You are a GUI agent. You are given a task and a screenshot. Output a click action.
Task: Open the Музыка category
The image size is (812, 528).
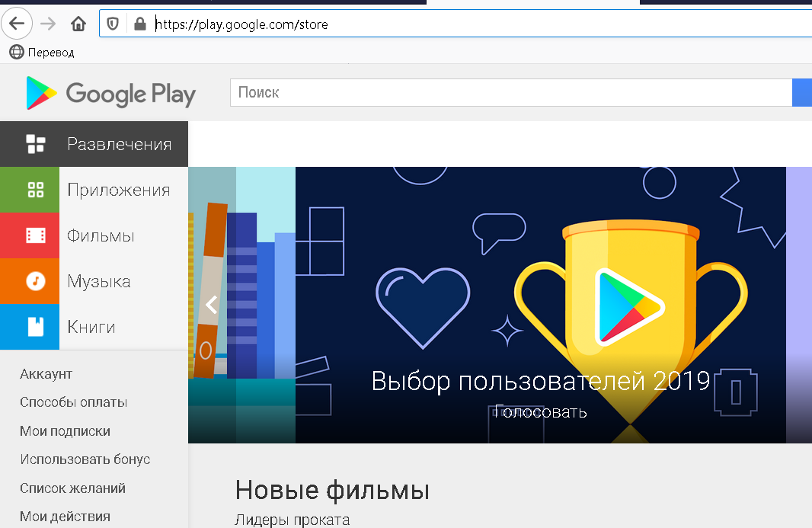(94, 281)
